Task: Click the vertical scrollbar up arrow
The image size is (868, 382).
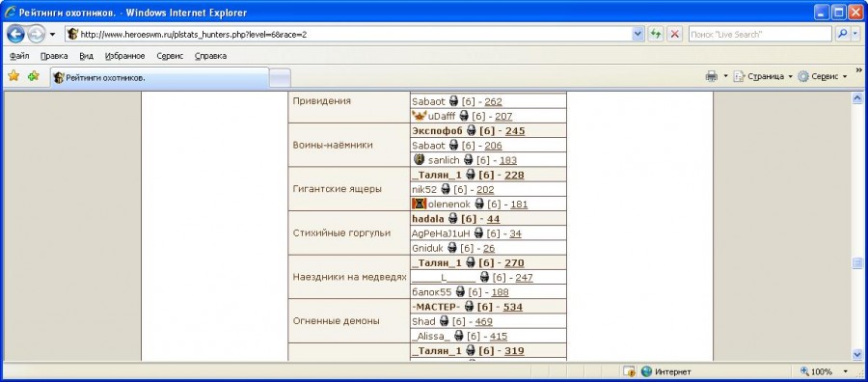Action: pos(857,98)
